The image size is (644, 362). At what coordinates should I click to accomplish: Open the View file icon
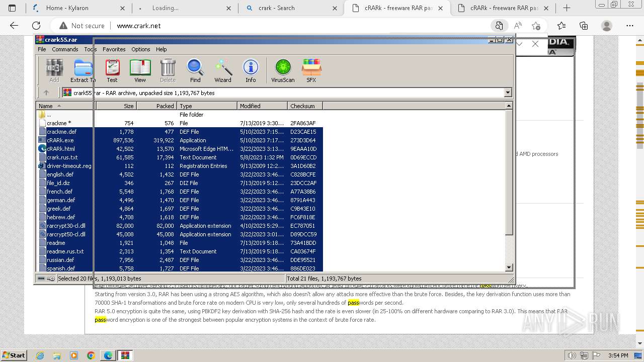[x=140, y=70]
